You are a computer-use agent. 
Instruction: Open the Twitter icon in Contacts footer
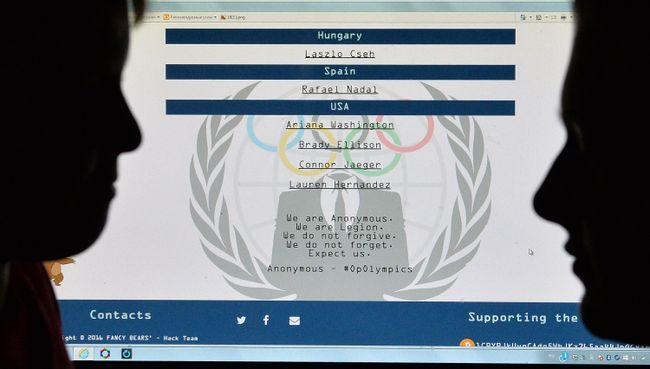click(241, 320)
